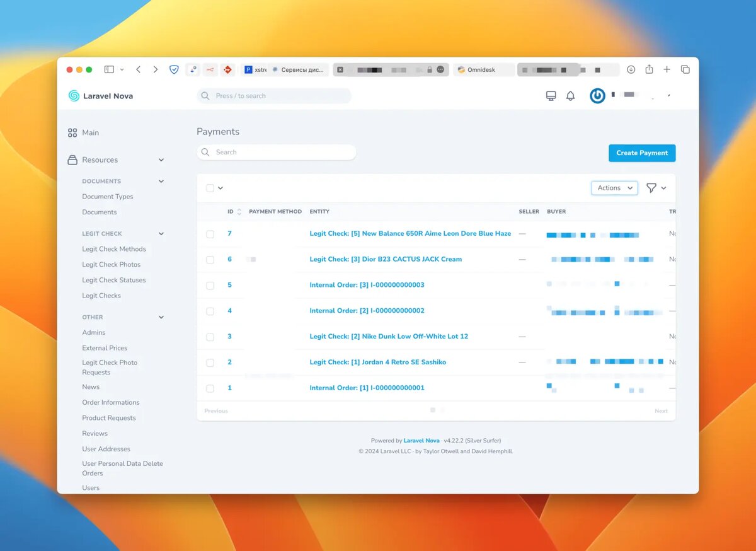The height and width of the screenshot is (551, 756).
Task: Open the Safari downloads icon
Action: point(631,69)
